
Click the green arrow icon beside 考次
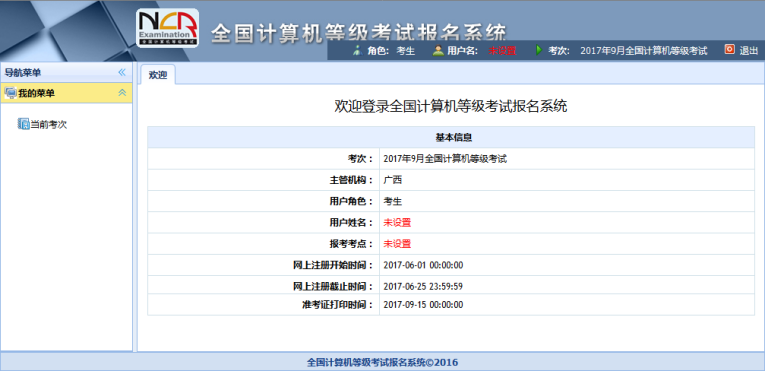(539, 50)
